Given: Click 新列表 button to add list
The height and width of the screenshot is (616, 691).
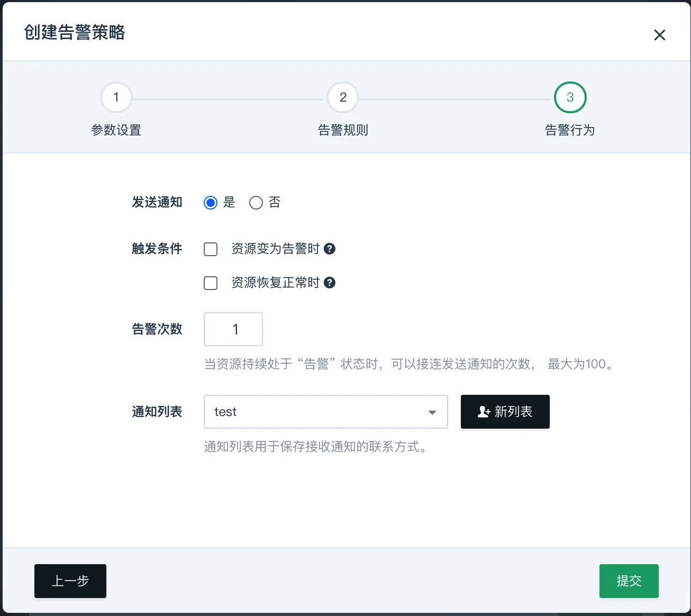Looking at the screenshot, I should (505, 412).
